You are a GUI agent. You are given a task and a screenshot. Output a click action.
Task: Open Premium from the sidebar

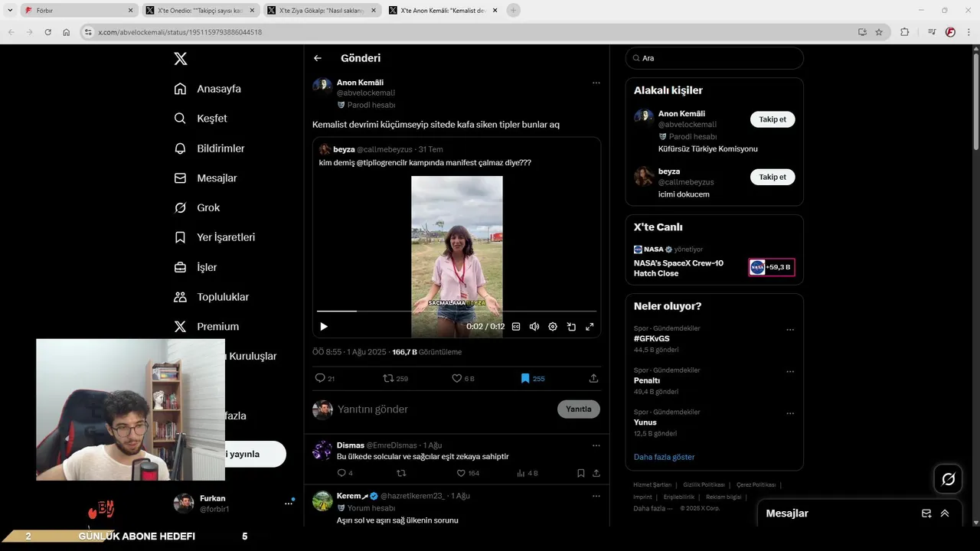click(x=207, y=327)
